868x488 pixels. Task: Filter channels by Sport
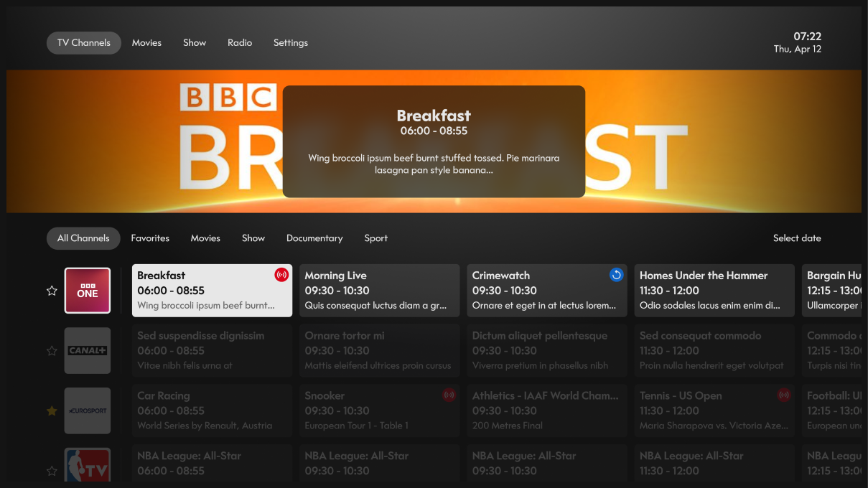[375, 238]
